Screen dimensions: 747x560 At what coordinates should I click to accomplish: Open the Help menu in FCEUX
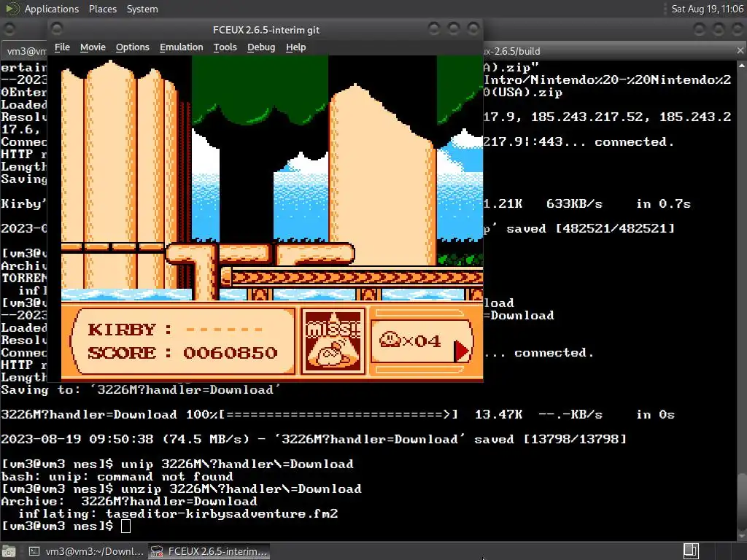(296, 47)
